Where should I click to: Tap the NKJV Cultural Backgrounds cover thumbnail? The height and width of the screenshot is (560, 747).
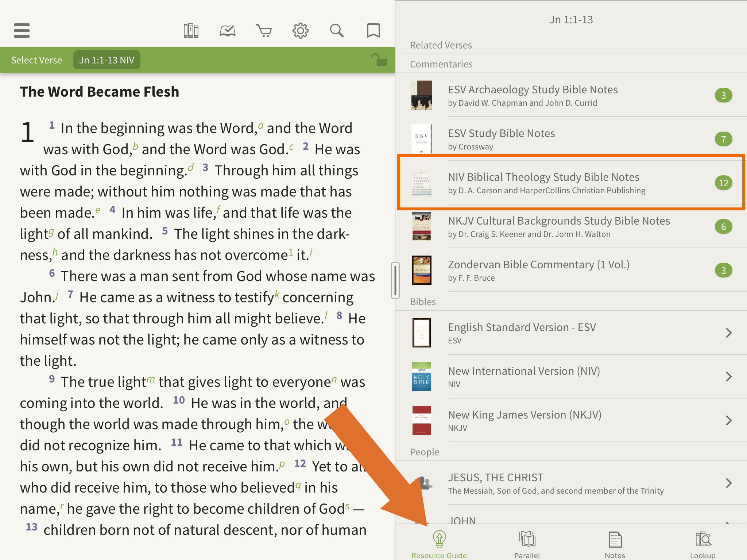(421, 226)
